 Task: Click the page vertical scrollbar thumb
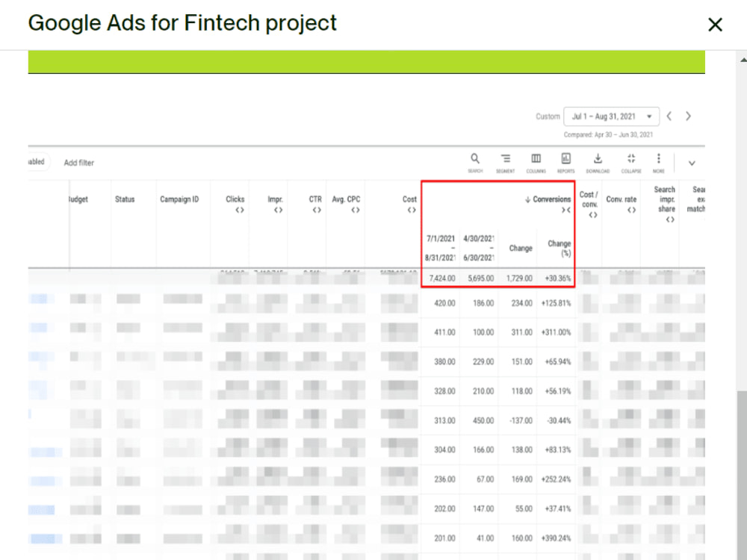tap(742, 475)
